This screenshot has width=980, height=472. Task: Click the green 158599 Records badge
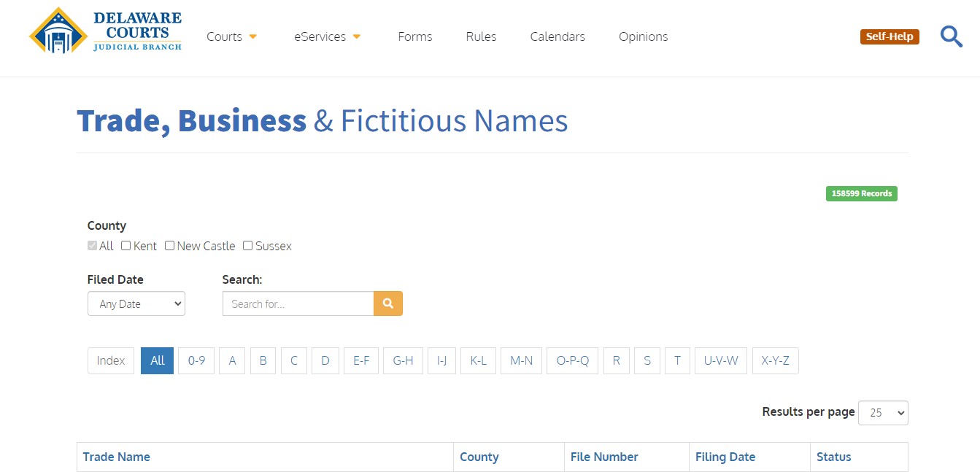coord(862,193)
